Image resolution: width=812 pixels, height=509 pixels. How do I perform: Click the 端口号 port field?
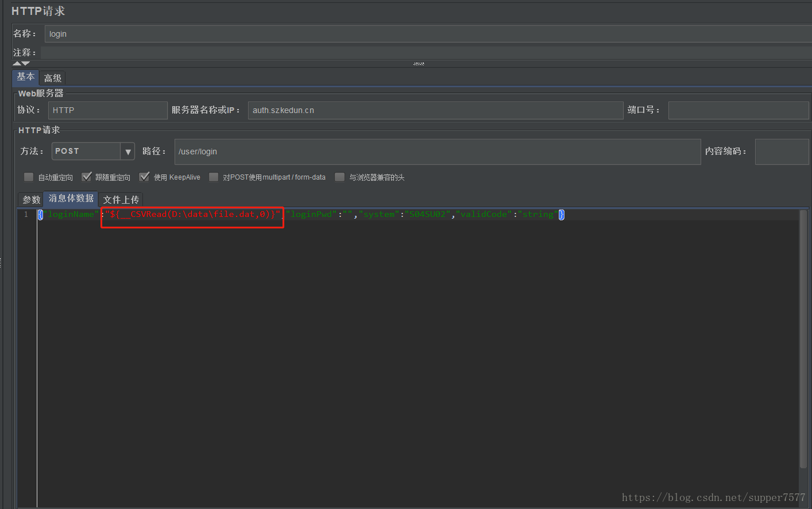738,110
